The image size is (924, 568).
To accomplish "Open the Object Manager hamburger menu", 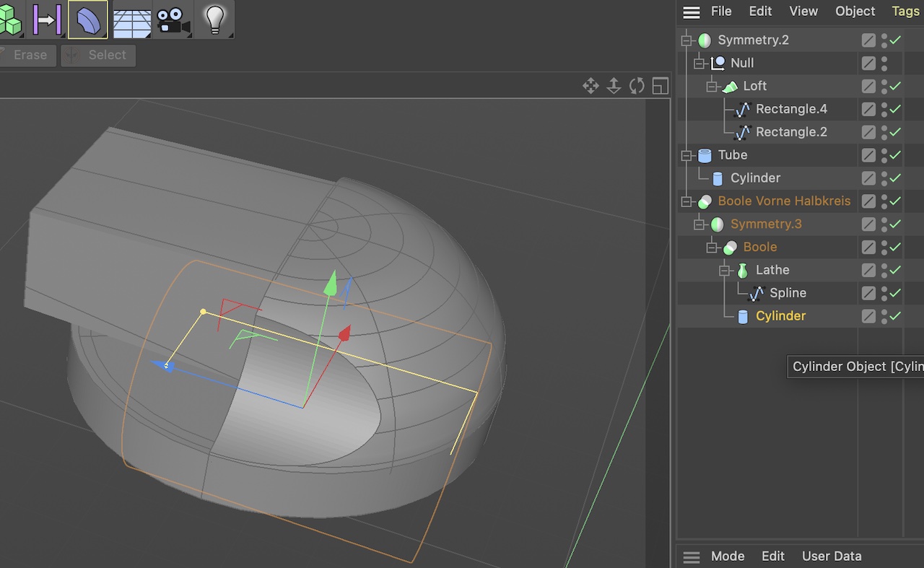I will pyautogui.click(x=692, y=12).
